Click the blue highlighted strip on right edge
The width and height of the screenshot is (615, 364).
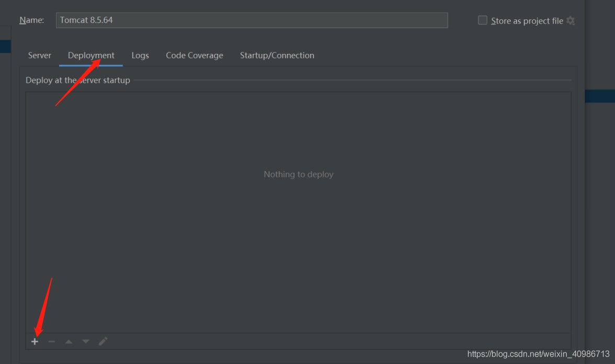coord(600,96)
